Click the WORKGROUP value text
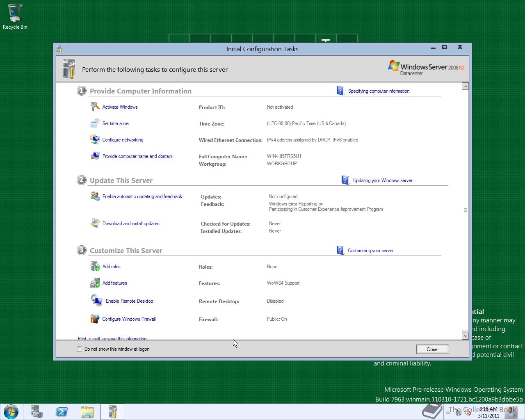 pyautogui.click(x=282, y=164)
